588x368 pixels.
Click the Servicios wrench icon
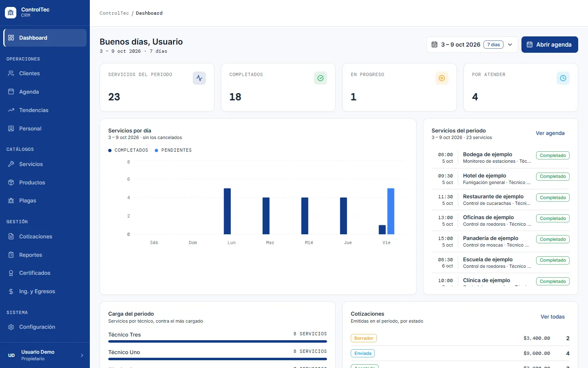tap(11, 164)
